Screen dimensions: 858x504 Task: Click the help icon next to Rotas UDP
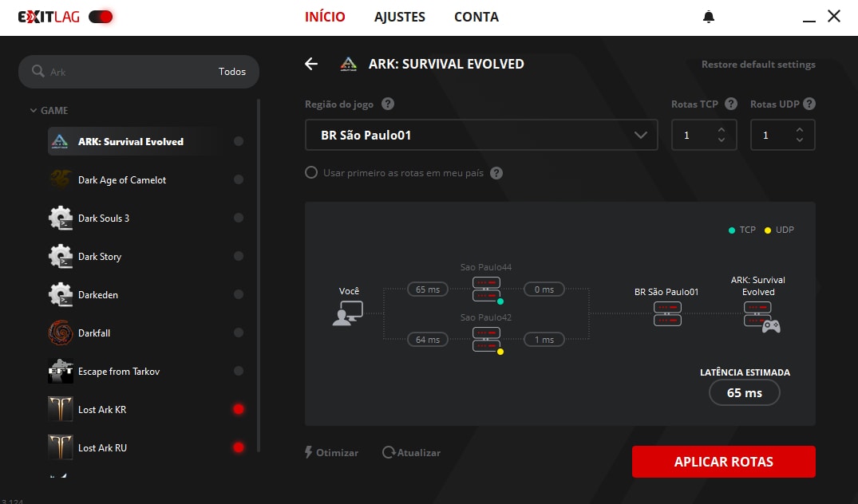point(809,104)
